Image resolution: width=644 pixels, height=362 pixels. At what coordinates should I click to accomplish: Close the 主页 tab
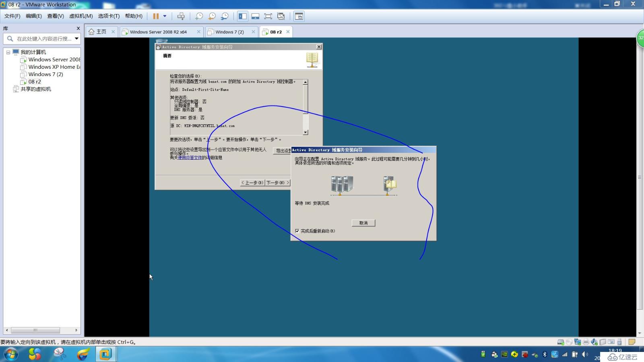pos(113,32)
